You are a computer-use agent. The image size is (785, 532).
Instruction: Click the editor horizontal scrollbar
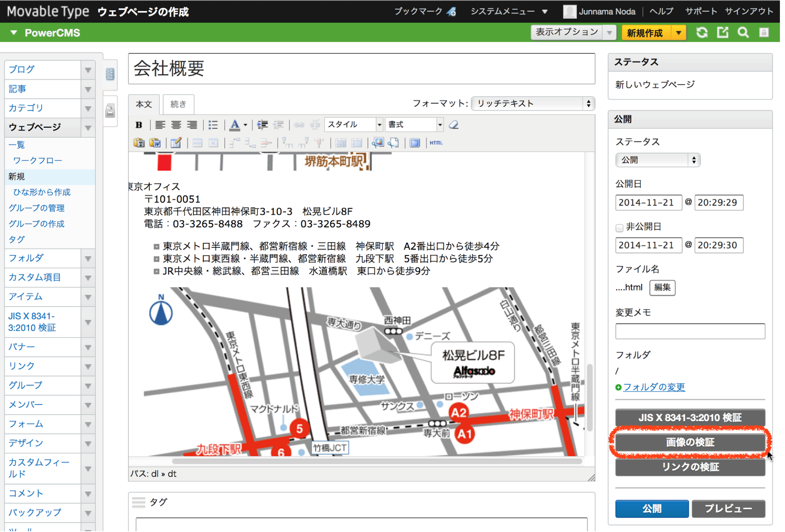[x=377, y=461]
